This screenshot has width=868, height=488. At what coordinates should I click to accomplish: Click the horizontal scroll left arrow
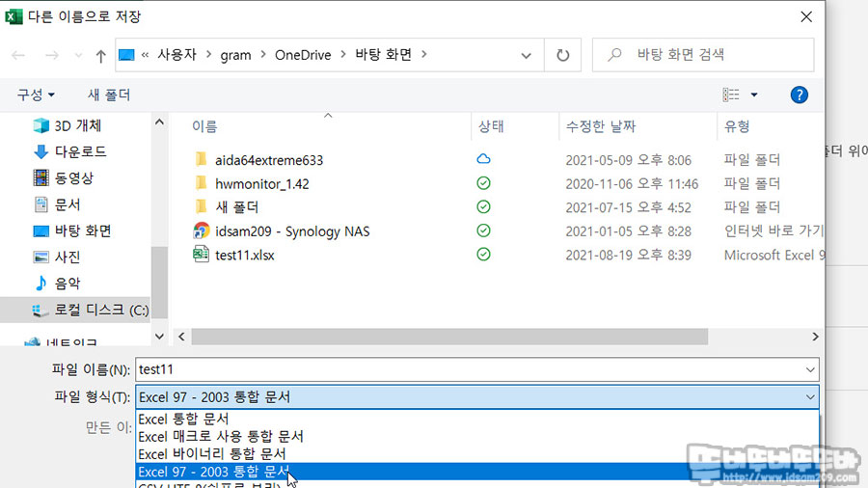point(181,337)
